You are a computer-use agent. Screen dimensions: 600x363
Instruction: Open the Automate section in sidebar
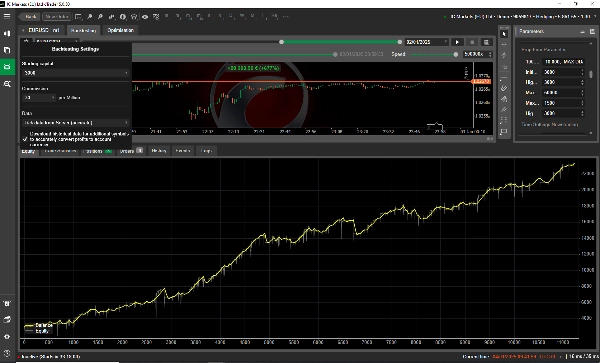(7, 67)
